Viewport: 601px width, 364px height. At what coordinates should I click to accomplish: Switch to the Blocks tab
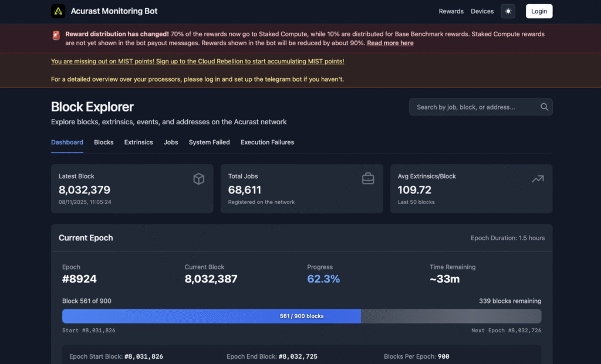(104, 142)
